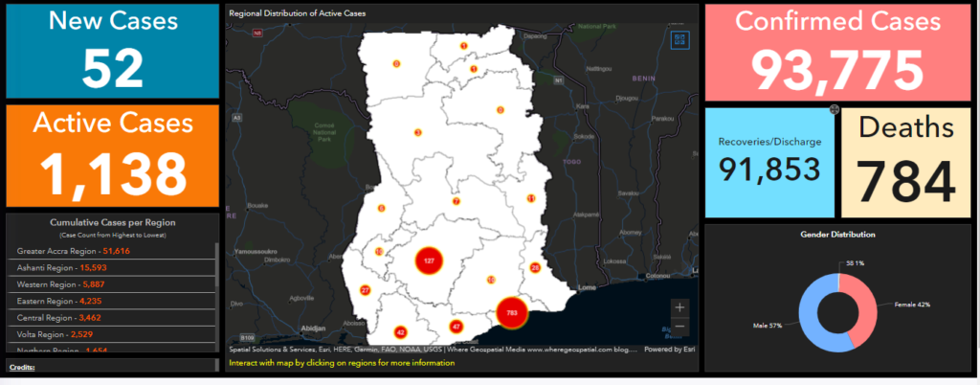The image size is (980, 385).
Task: Click the 783 active cases cluster marker
Action: 512,312
